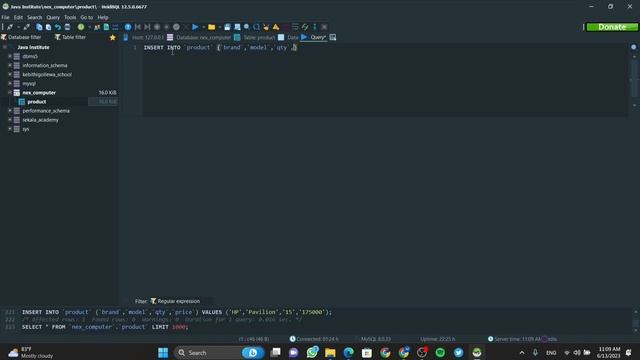Viewport: 640px width, 360px height.
Task: Click the Print toolbar icon
Action: 67,27
